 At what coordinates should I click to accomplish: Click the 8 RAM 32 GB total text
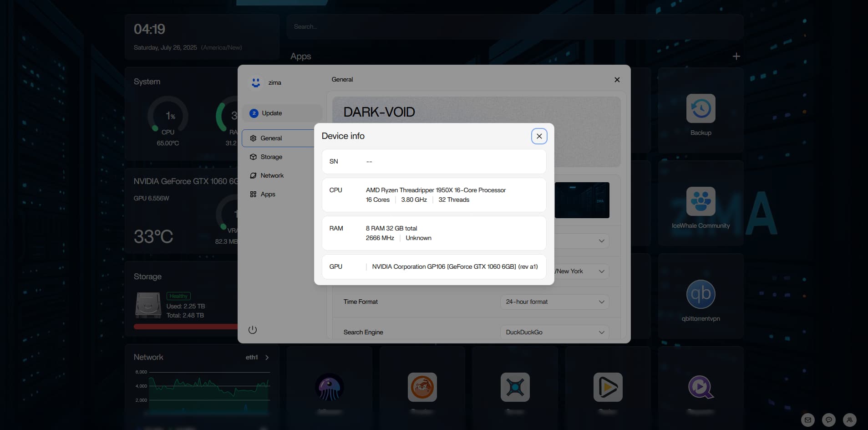[x=391, y=228]
